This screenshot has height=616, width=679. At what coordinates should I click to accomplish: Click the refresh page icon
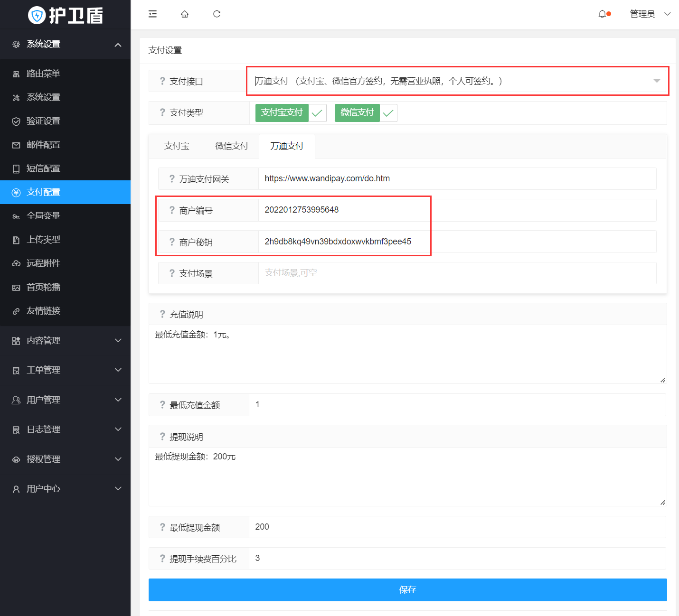(217, 14)
